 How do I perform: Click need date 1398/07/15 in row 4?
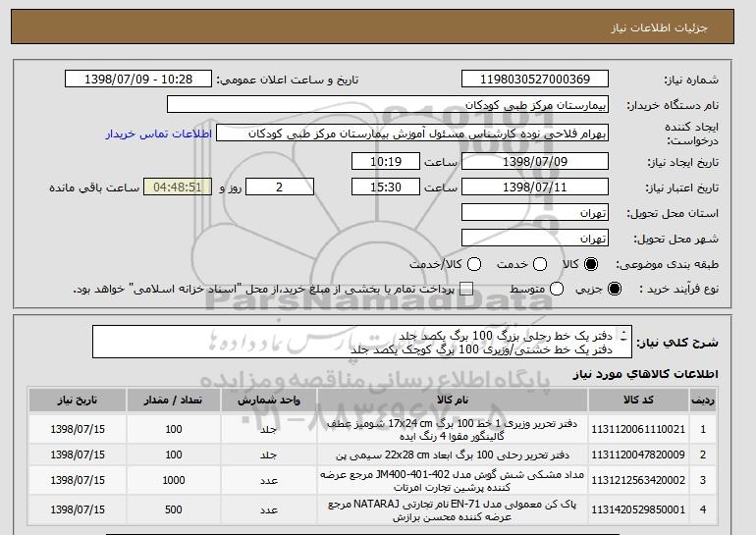pyautogui.click(x=78, y=509)
